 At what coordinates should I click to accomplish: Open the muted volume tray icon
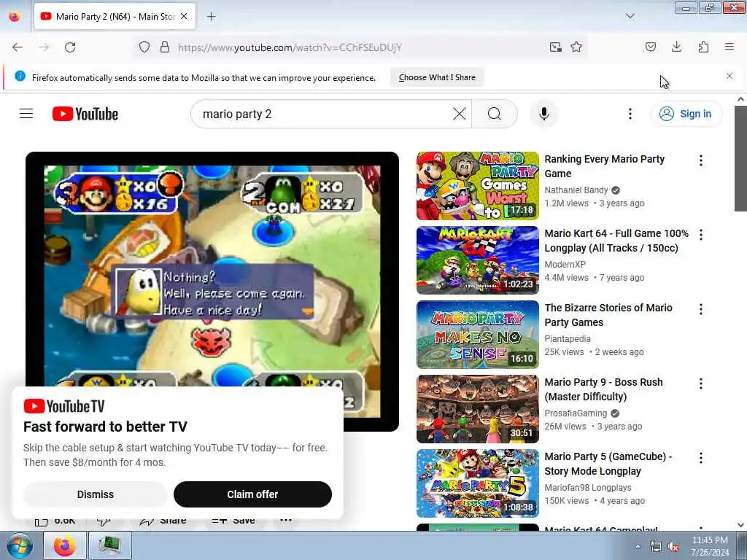pyautogui.click(x=673, y=547)
